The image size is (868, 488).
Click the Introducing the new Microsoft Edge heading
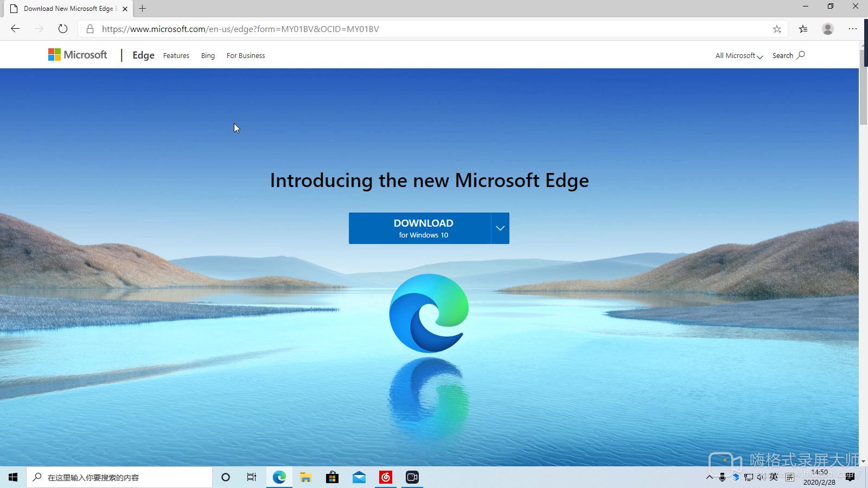(x=429, y=181)
